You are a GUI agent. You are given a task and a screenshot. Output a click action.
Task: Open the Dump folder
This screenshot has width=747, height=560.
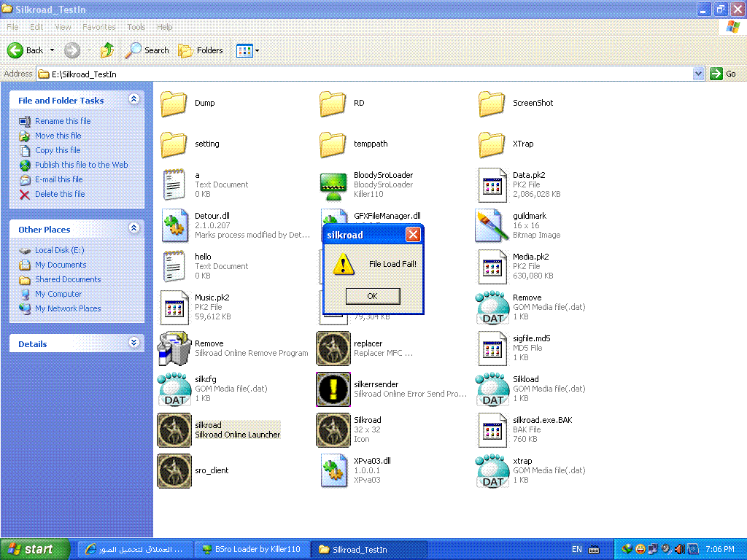[x=174, y=104]
